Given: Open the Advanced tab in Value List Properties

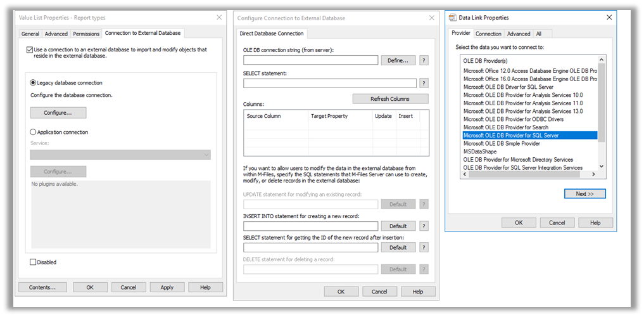Looking at the screenshot, I should click(x=56, y=34).
